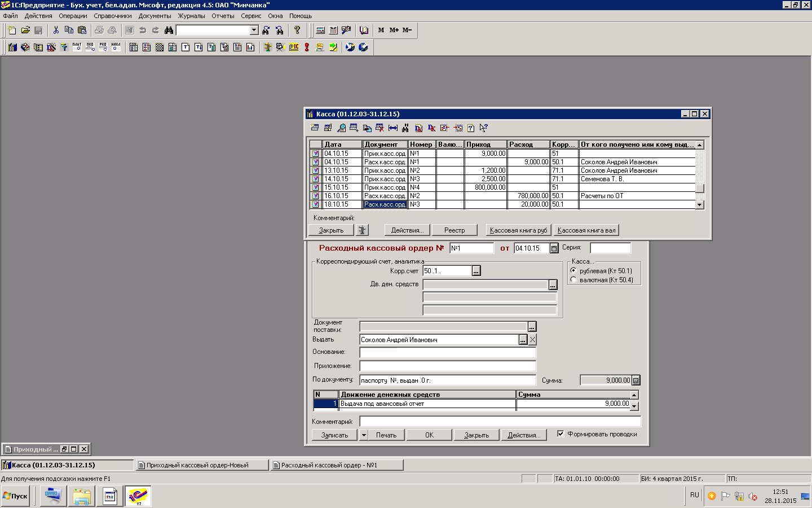Open the Сумма calculator button
The image size is (812, 508).
pyautogui.click(x=636, y=380)
